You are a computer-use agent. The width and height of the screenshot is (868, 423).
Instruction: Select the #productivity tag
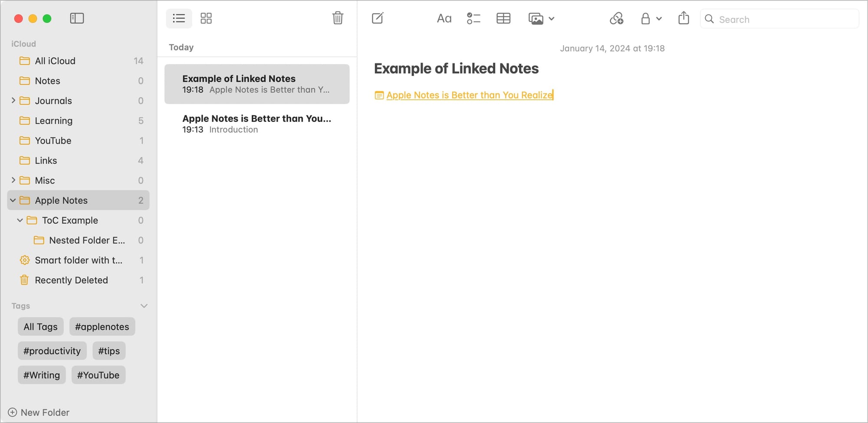[52, 351]
